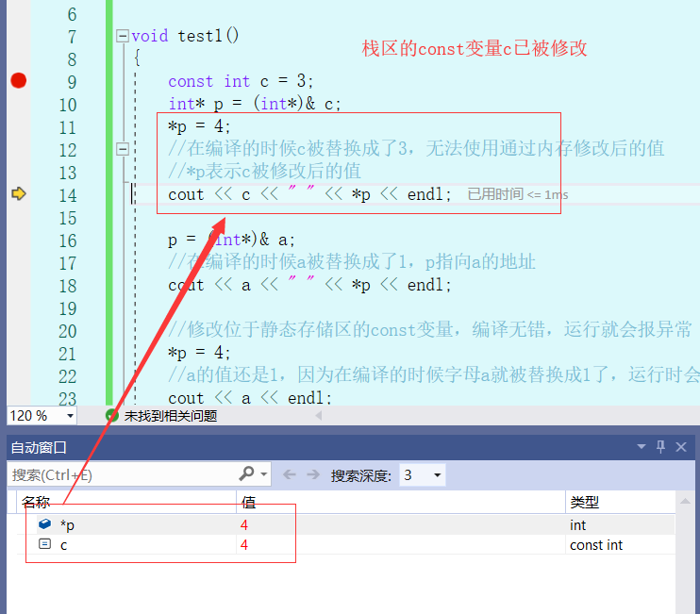The height and width of the screenshot is (614, 700).
Task: Click the constant icon beside c
Action: (44, 544)
